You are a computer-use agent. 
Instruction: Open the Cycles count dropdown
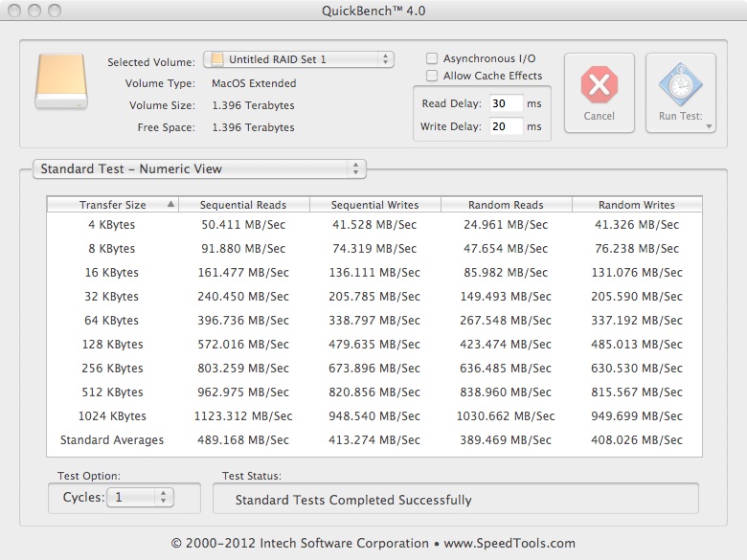point(140,498)
